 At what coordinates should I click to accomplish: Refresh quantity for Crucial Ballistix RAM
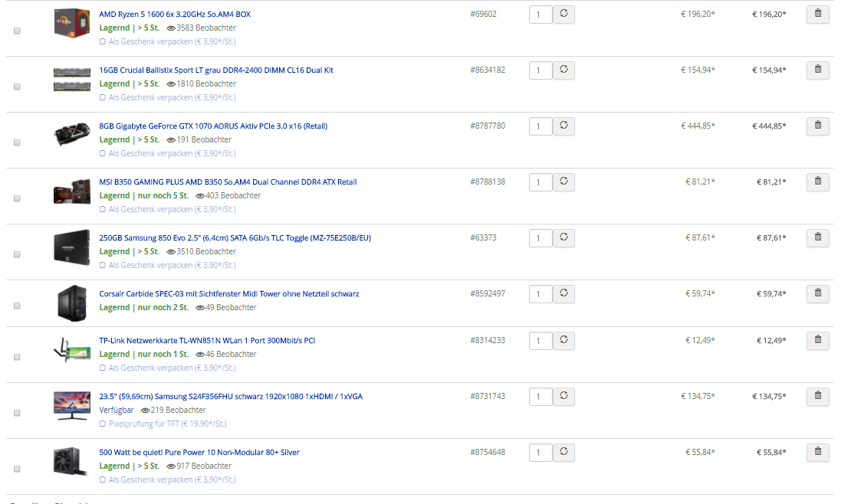coord(564,70)
